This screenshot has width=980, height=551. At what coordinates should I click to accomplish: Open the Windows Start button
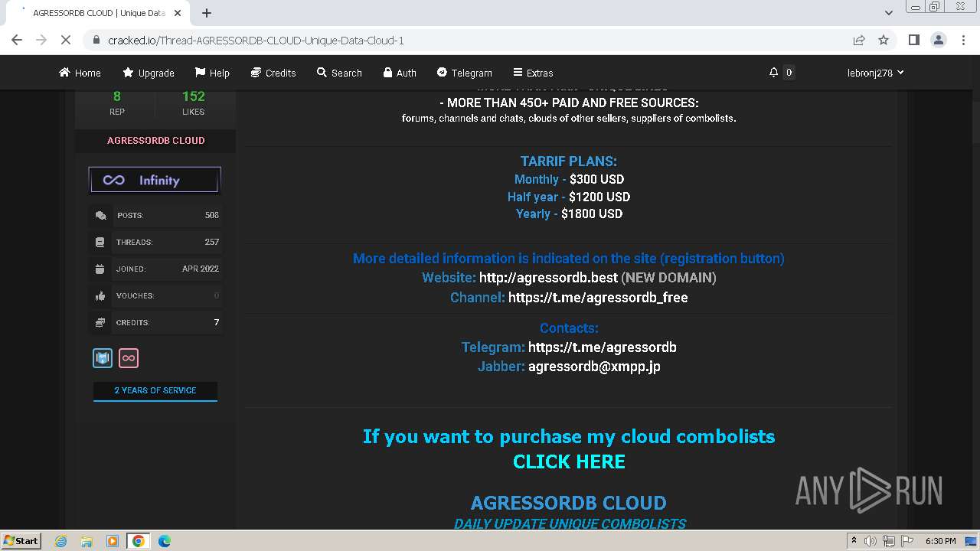tap(21, 541)
